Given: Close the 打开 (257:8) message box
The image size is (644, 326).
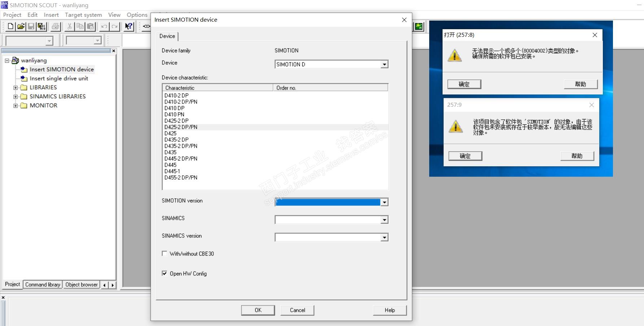Looking at the screenshot, I should click(x=595, y=35).
